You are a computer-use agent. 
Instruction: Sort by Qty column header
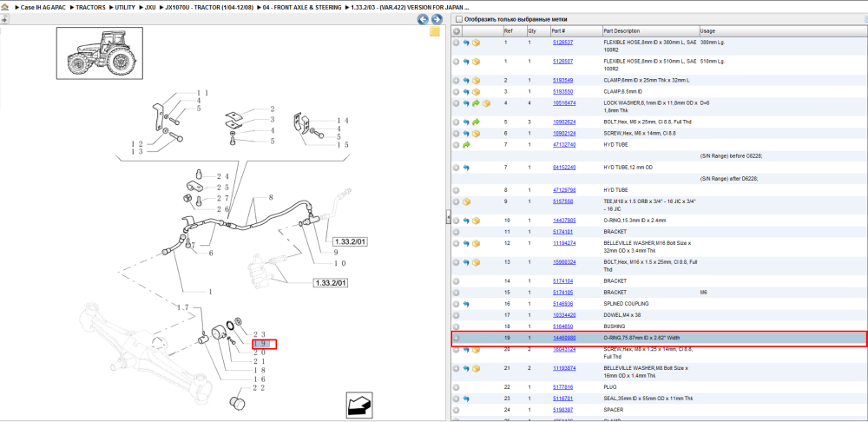click(537, 31)
